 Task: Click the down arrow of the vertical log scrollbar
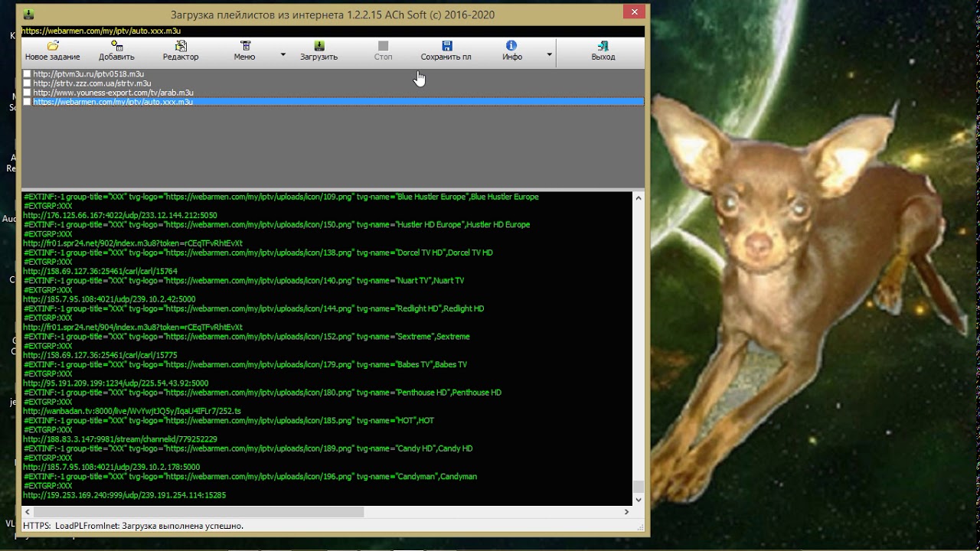(x=639, y=500)
